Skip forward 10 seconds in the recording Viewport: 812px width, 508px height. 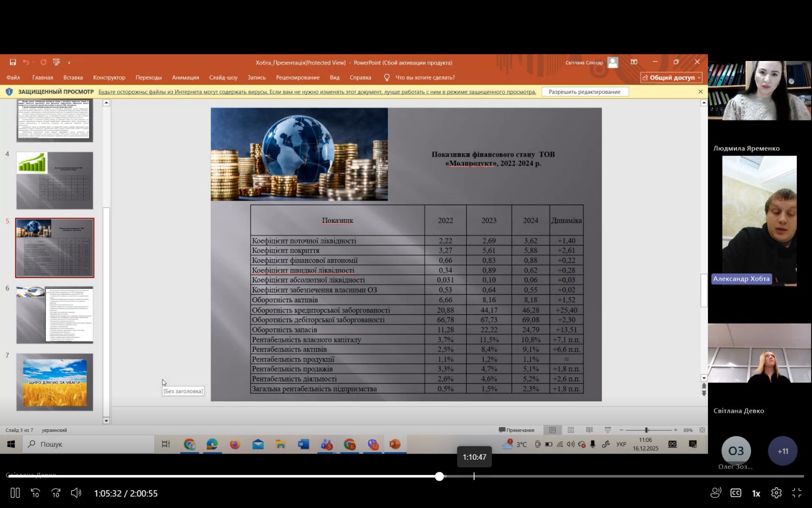pyautogui.click(x=56, y=493)
